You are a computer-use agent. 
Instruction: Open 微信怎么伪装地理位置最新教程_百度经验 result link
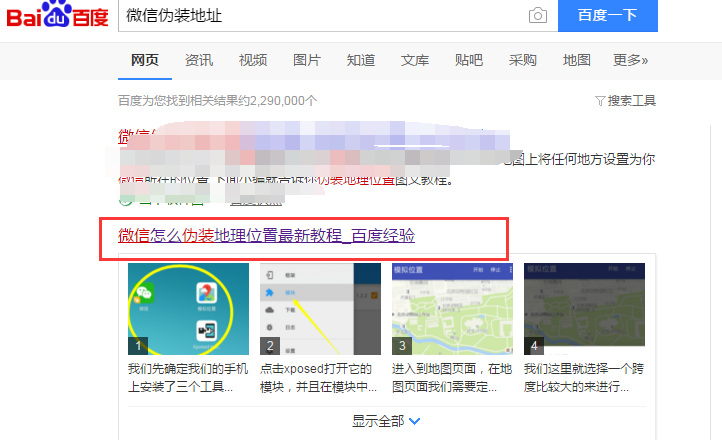[x=266, y=235]
